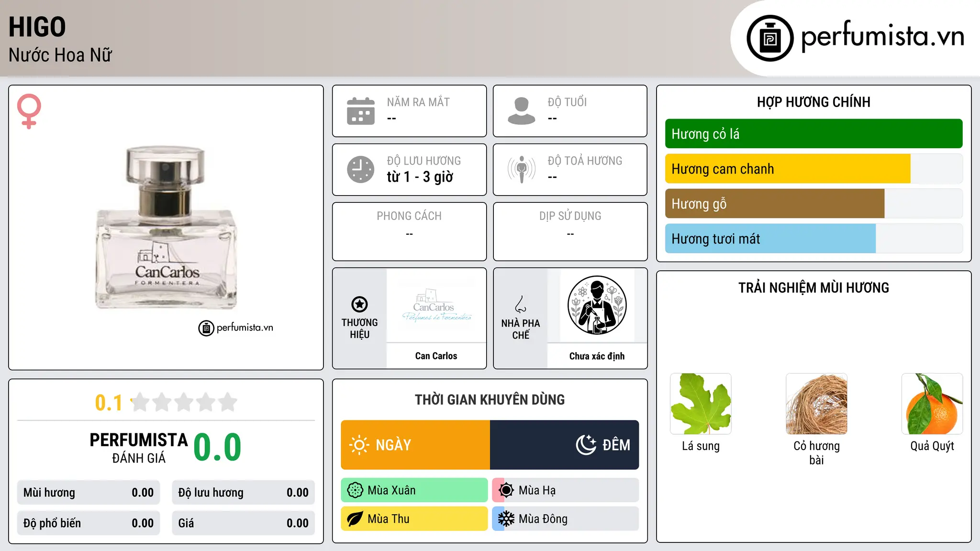The image size is (980, 551).
Task: Click the leaf icon for Mùa Thu
Action: (355, 519)
